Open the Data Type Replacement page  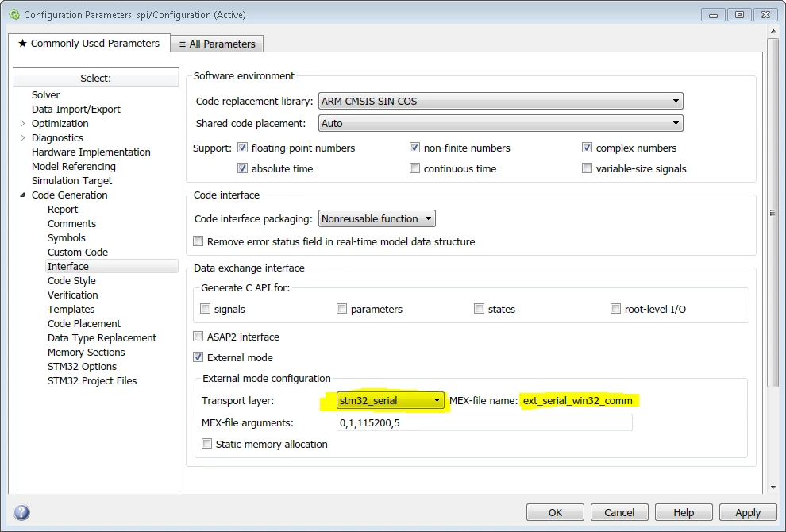102,338
